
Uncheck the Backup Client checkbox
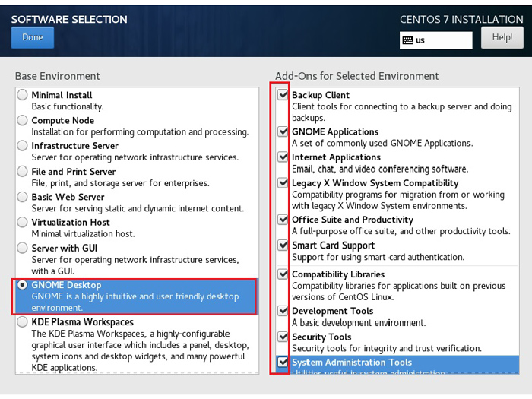point(283,95)
